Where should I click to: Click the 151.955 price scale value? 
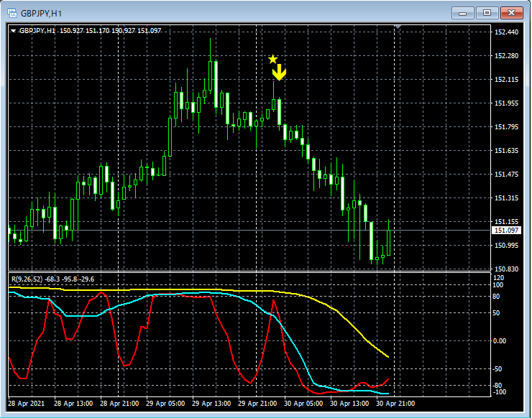506,103
